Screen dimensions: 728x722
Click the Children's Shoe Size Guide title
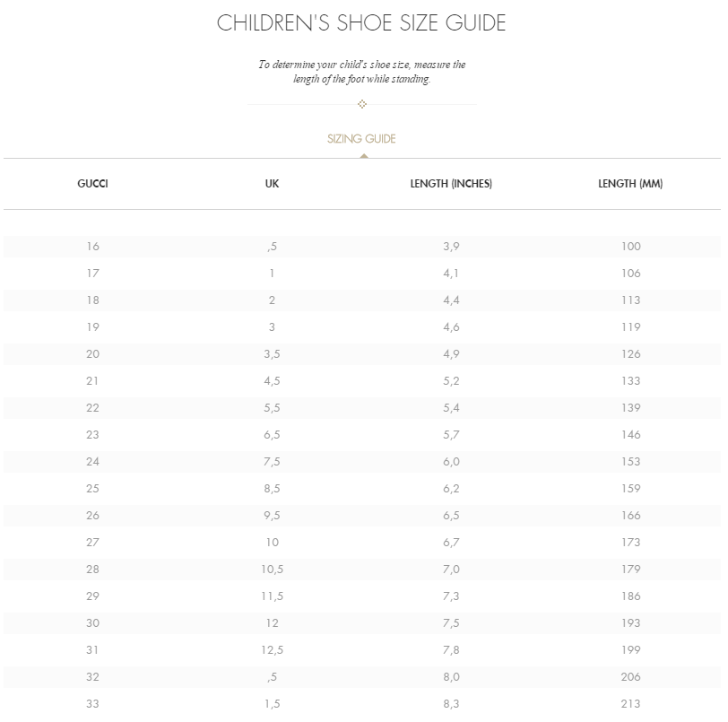pos(361,22)
